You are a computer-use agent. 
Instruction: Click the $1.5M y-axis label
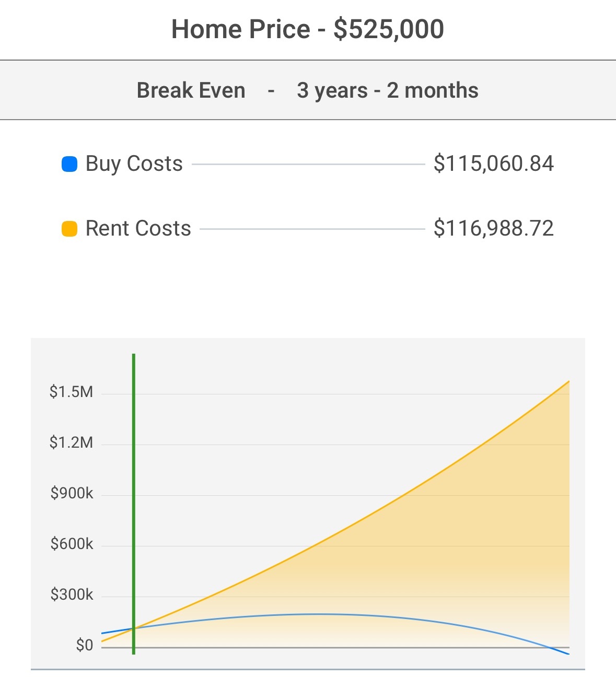pos(71,392)
